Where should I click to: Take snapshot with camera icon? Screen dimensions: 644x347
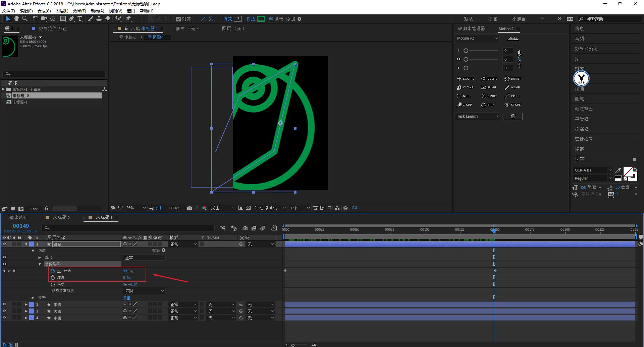[x=190, y=208]
